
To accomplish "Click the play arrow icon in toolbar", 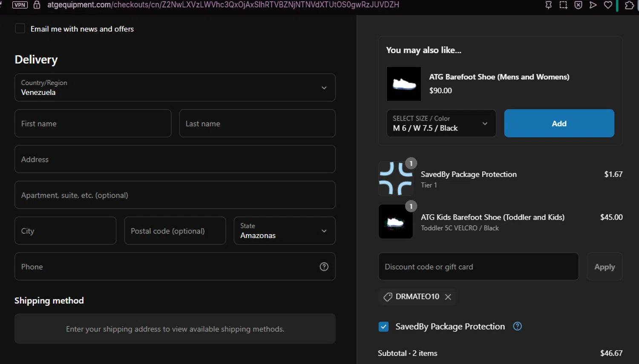I will [593, 5].
